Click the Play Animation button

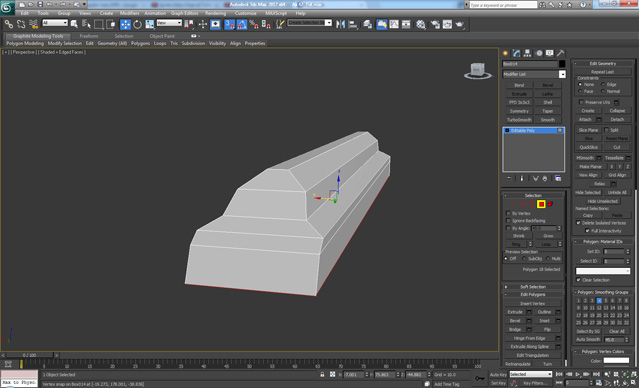(x=577, y=374)
